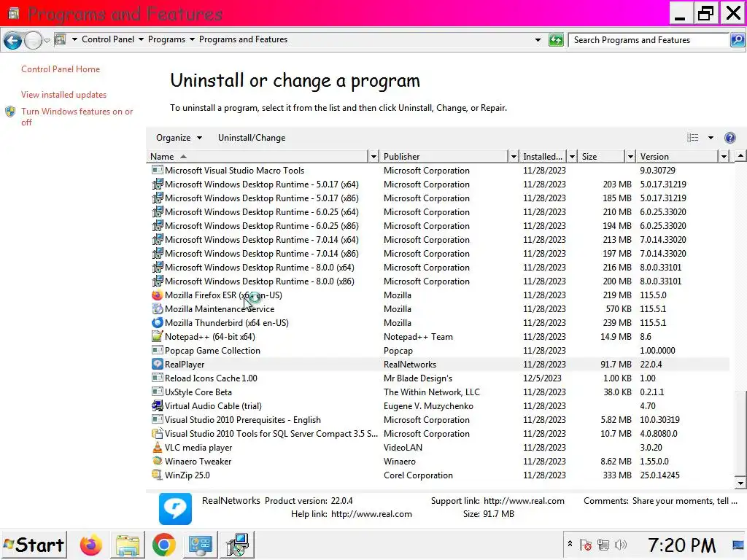Click the Mozilla Firefox ESR list icon

tap(158, 295)
